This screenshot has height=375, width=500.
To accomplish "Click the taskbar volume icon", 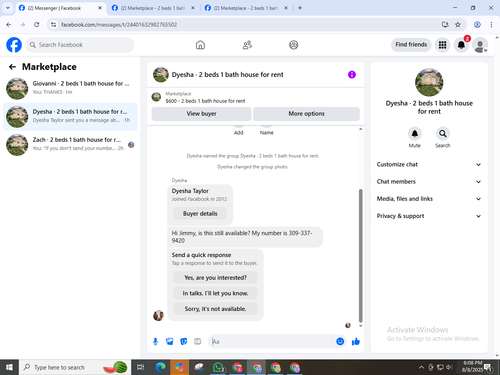I will [x=449, y=367].
